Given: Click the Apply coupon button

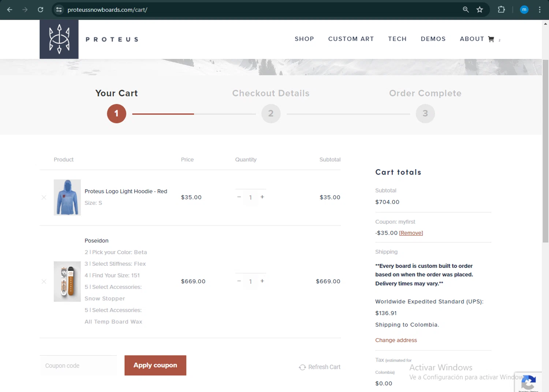Looking at the screenshot, I should (155, 365).
